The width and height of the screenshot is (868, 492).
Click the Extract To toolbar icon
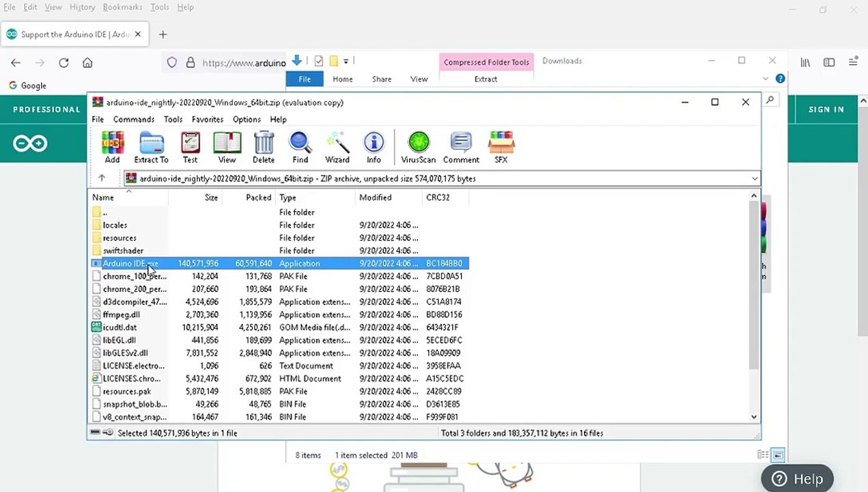151,147
